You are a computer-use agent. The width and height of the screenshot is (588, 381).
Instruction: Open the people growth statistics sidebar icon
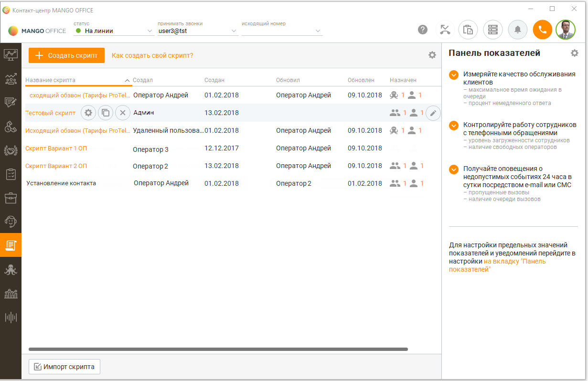11,78
